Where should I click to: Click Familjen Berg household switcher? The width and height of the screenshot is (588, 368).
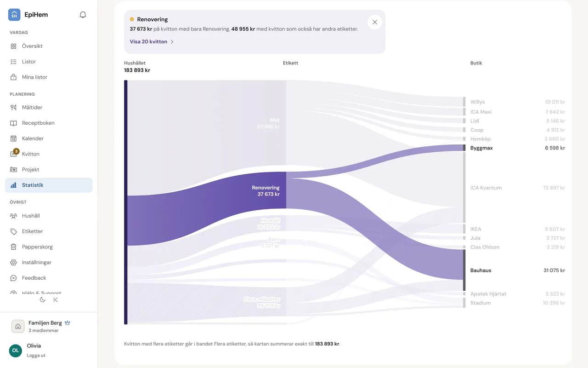point(49,326)
